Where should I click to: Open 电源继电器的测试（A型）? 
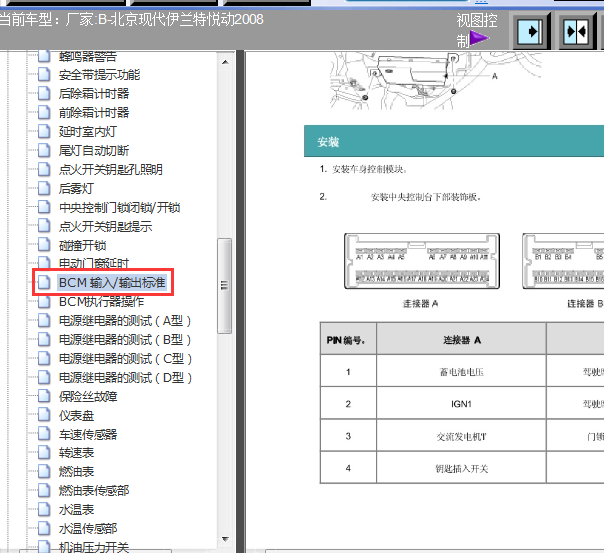click(125, 321)
